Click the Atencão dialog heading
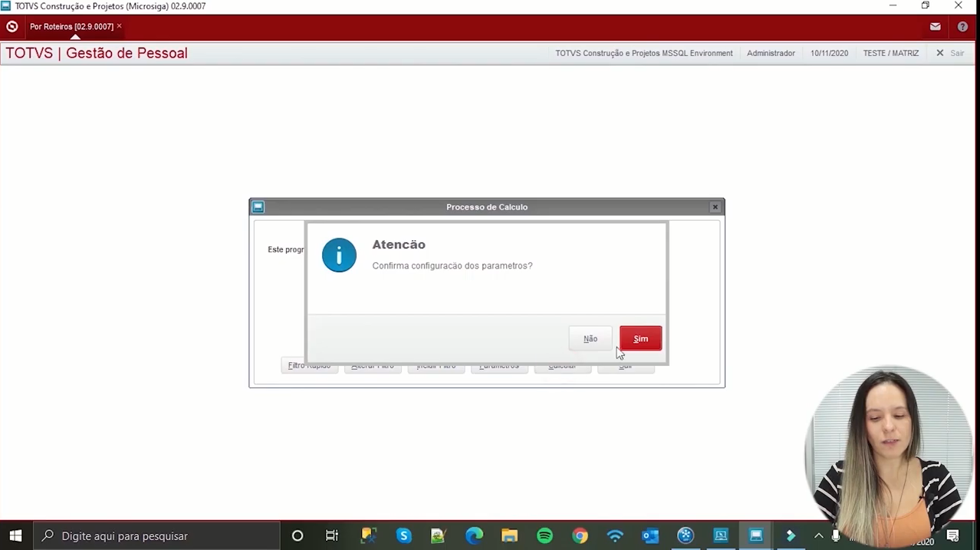The height and width of the screenshot is (550, 980). (399, 245)
